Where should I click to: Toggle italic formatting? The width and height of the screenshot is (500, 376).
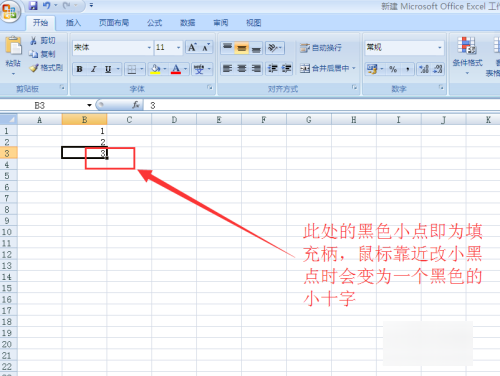tap(94, 69)
